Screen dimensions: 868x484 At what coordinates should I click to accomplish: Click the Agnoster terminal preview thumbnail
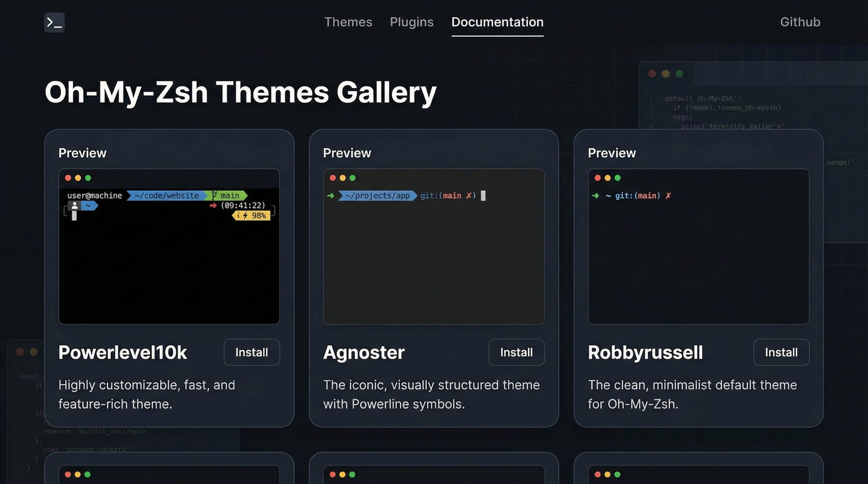[x=434, y=260]
